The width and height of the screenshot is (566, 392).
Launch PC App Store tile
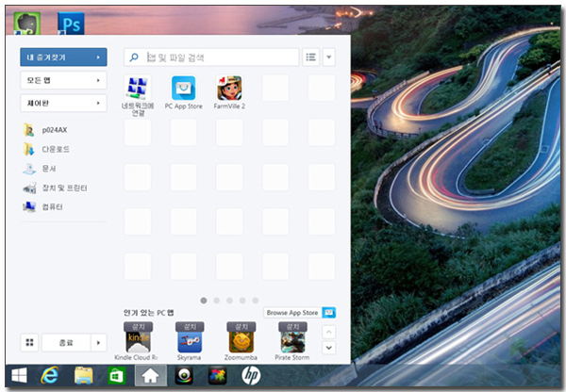click(183, 88)
